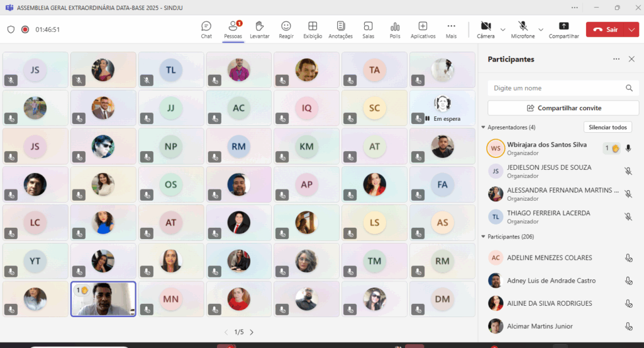The height and width of the screenshot is (348, 644).
Task: Click the Levantar raise hand icon
Action: (259, 29)
